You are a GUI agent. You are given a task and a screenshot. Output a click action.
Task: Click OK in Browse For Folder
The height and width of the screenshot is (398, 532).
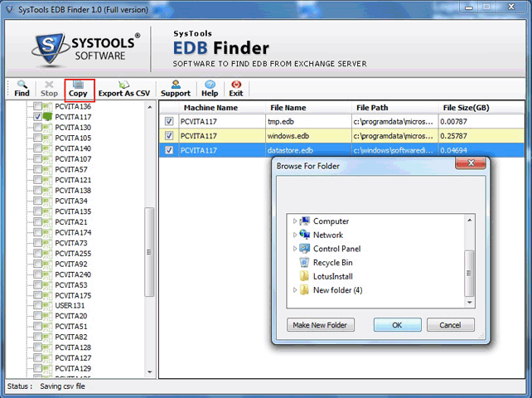pos(397,325)
